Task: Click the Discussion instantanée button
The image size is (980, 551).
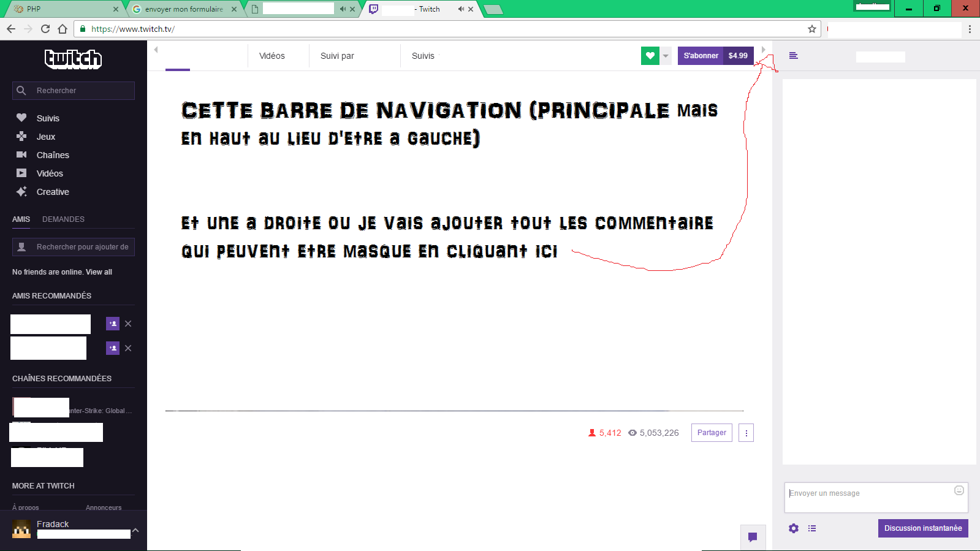Action: (923, 528)
